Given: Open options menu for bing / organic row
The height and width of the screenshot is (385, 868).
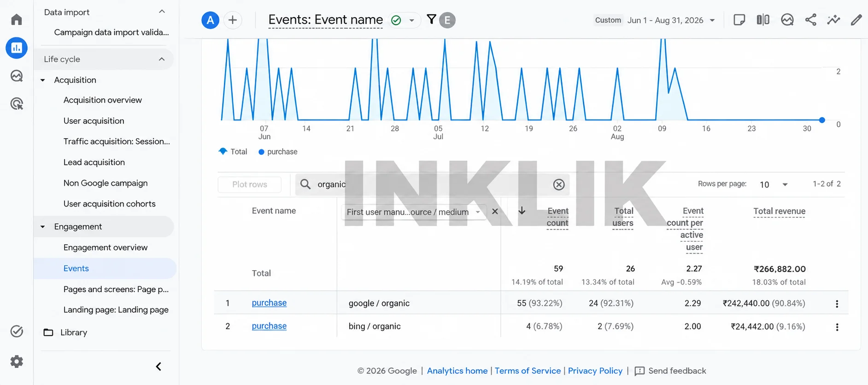Looking at the screenshot, I should pos(837,326).
